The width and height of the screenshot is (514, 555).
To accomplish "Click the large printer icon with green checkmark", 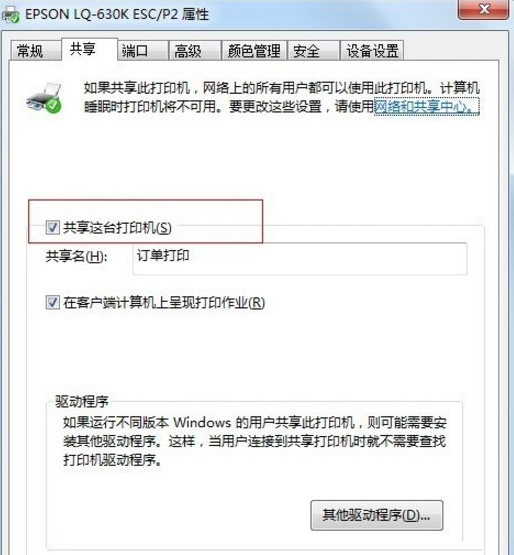I will (45, 98).
